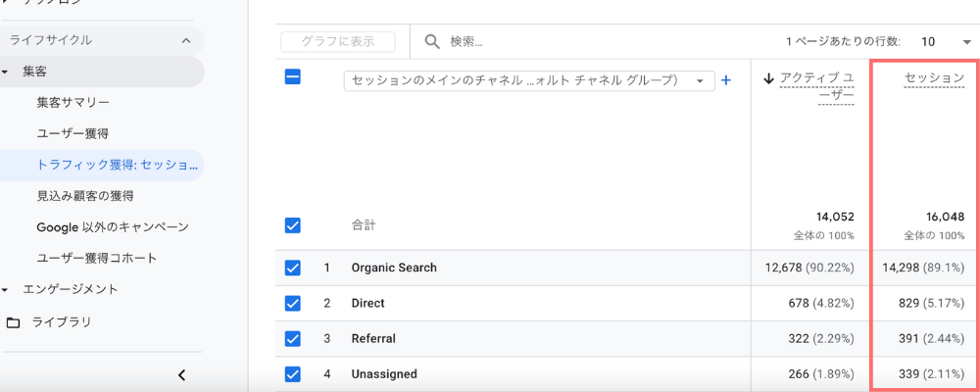Viewport: 980px width, 392px height.
Task: Uncheck the Direct row checkbox
Action: tap(292, 303)
